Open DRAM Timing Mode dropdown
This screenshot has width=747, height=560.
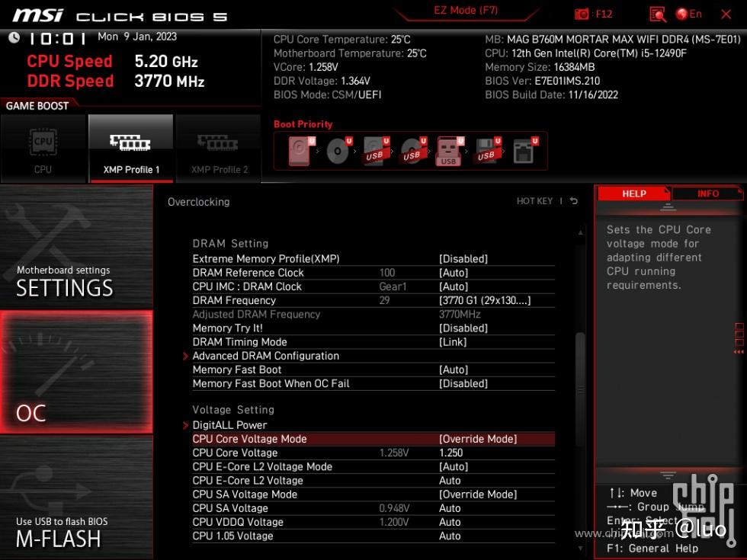click(x=453, y=342)
